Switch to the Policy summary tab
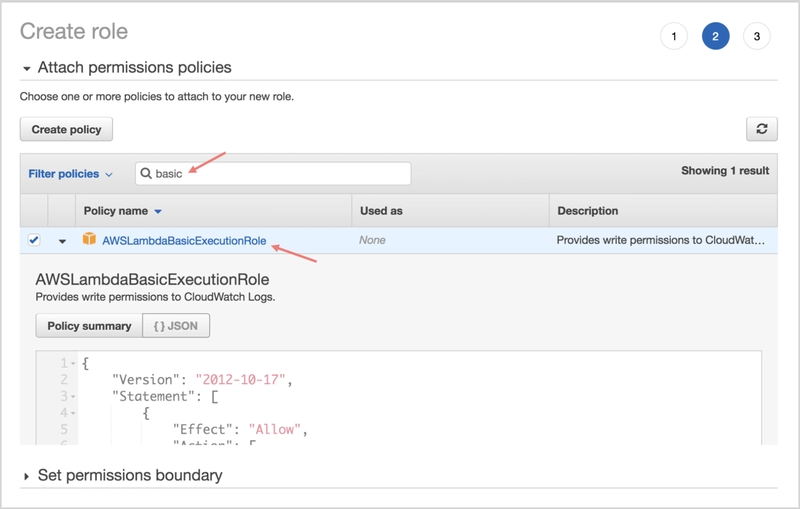 (x=89, y=326)
